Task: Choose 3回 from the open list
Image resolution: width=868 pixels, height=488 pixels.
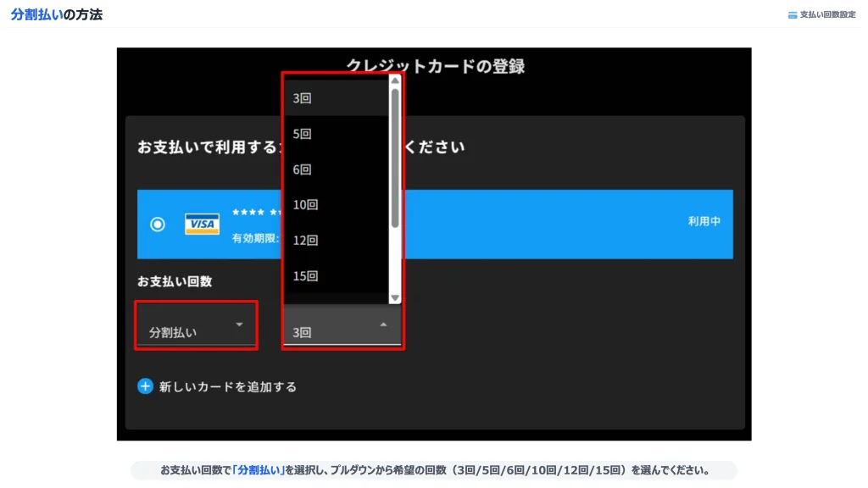Action: point(303,98)
